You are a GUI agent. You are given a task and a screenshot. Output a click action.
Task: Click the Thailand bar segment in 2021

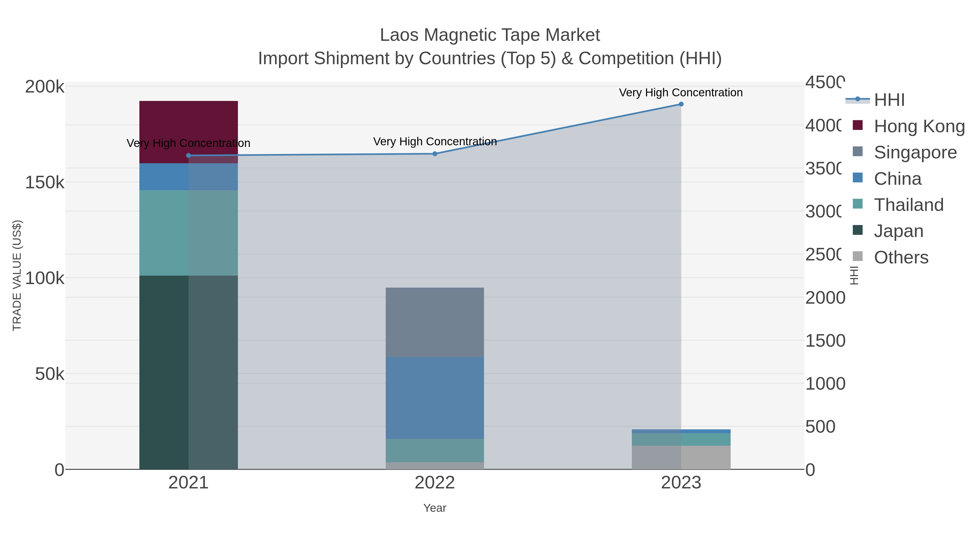pyautogui.click(x=189, y=233)
